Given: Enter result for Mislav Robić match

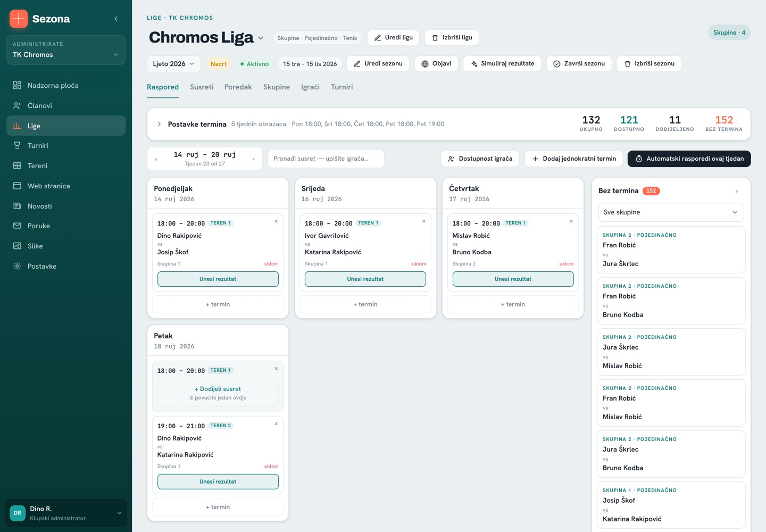Looking at the screenshot, I should tap(513, 279).
